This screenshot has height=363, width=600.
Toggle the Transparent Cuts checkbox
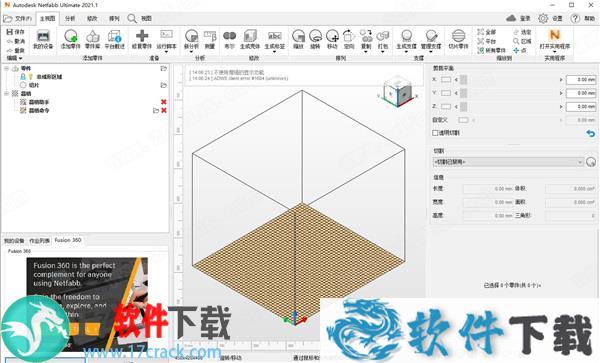click(x=435, y=133)
